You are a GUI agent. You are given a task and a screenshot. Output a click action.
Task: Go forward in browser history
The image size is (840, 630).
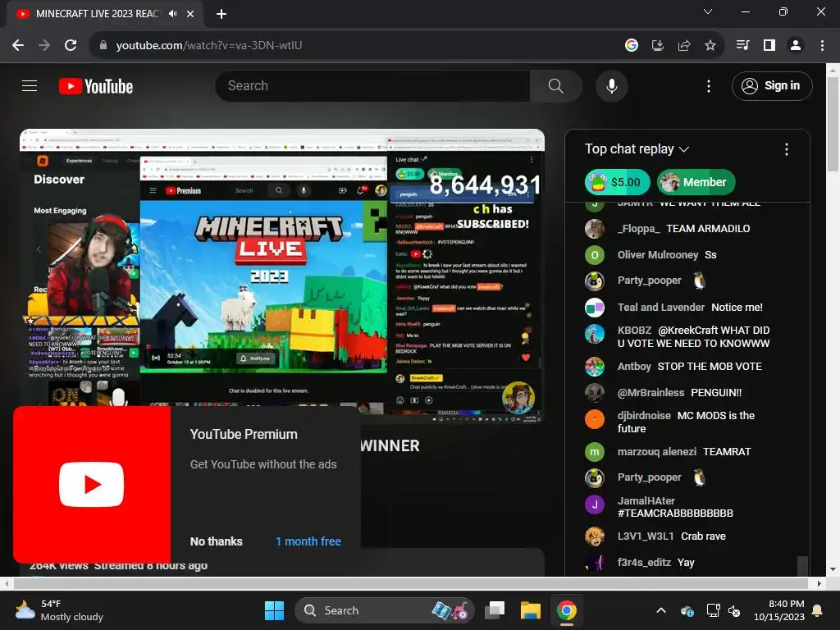pos(44,46)
